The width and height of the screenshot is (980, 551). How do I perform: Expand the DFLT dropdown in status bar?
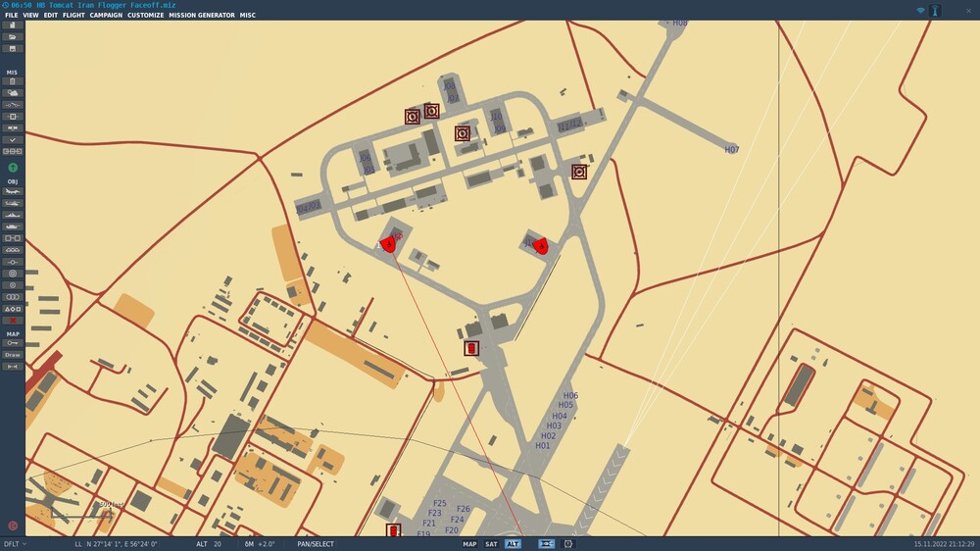(x=15, y=544)
